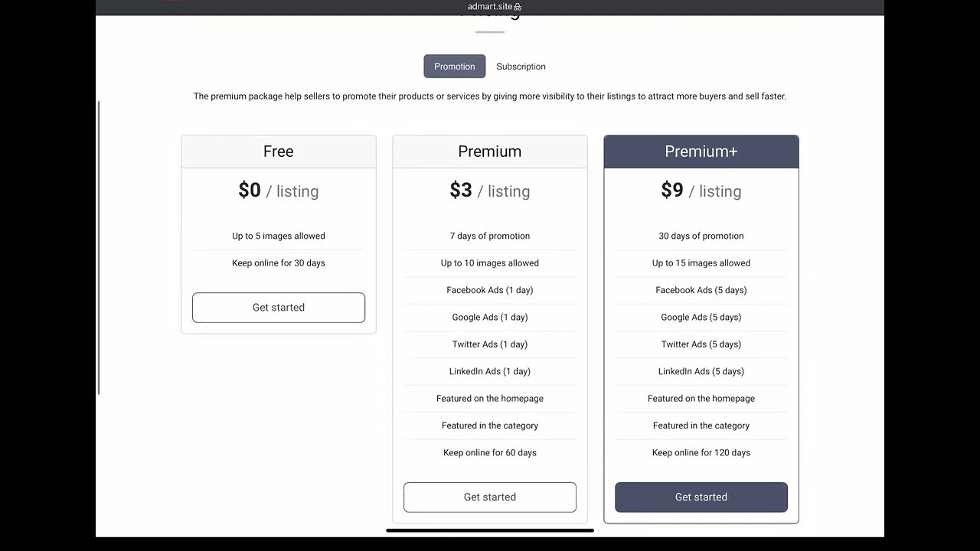Viewport: 980px width, 551px height.
Task: Click 'Facebook Ads (1 day)' row
Action: 490,290
